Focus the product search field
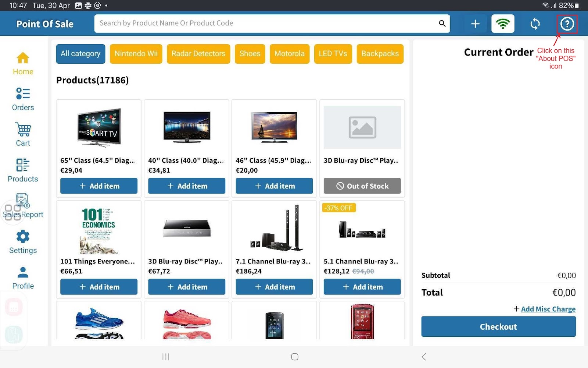The image size is (588, 368). coord(265,24)
